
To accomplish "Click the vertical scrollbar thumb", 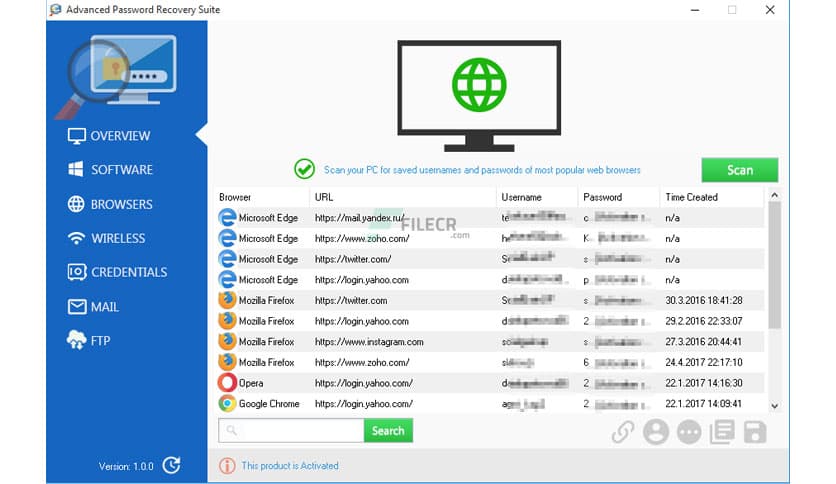I will coord(775,265).
